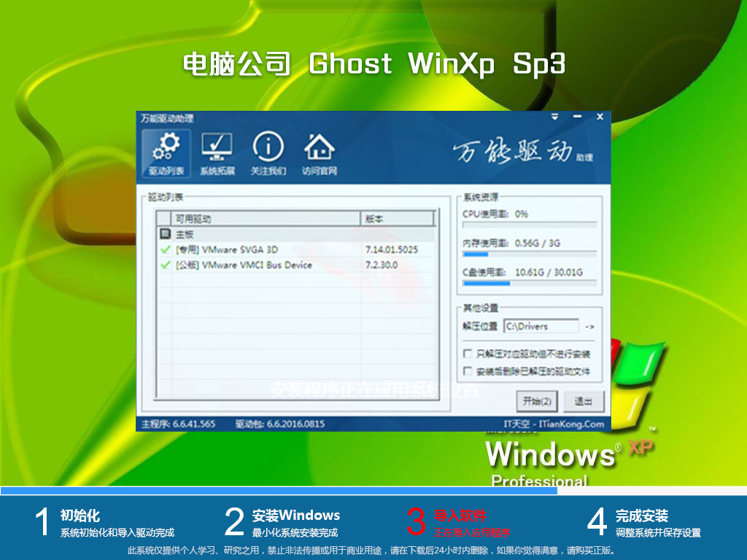Close the 万能驱动助理 window
The image size is (747, 560).
[x=600, y=117]
